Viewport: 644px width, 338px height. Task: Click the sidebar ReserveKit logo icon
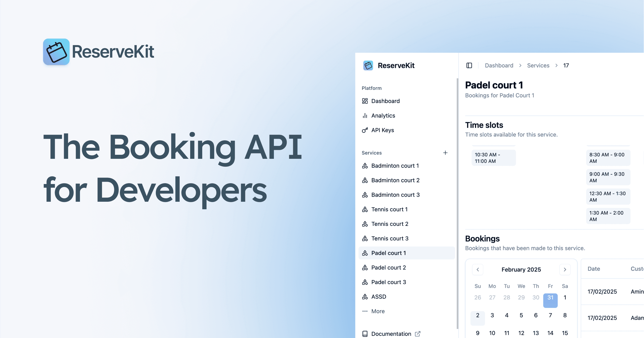pos(368,65)
